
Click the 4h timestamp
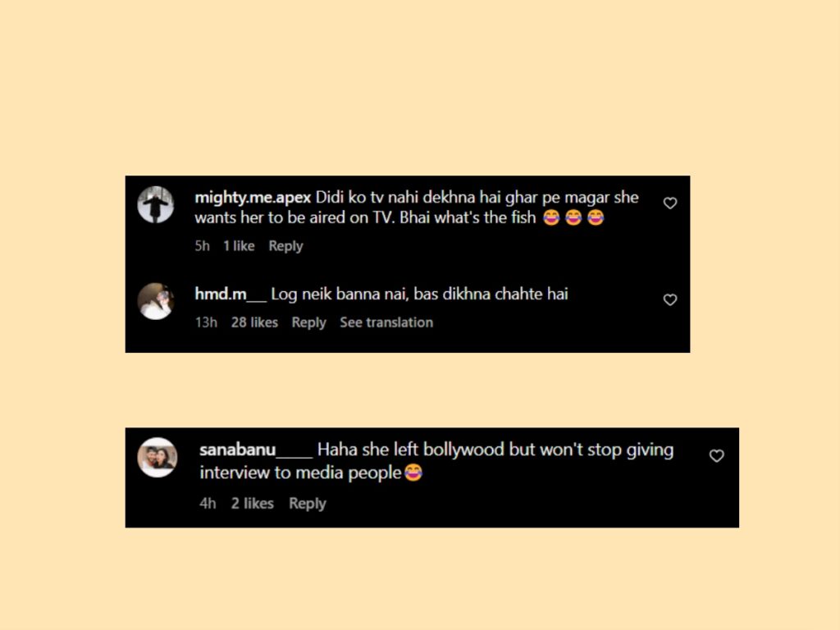[208, 504]
